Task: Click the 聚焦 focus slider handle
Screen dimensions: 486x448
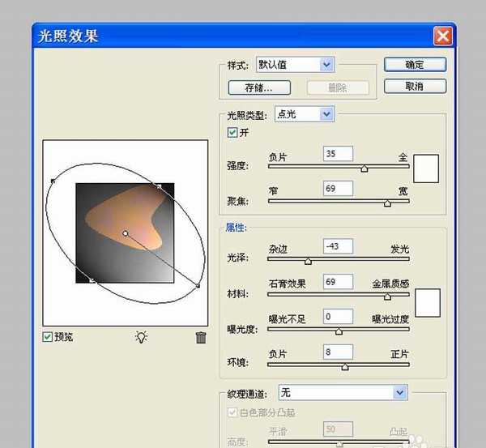Action: pyautogui.click(x=387, y=203)
